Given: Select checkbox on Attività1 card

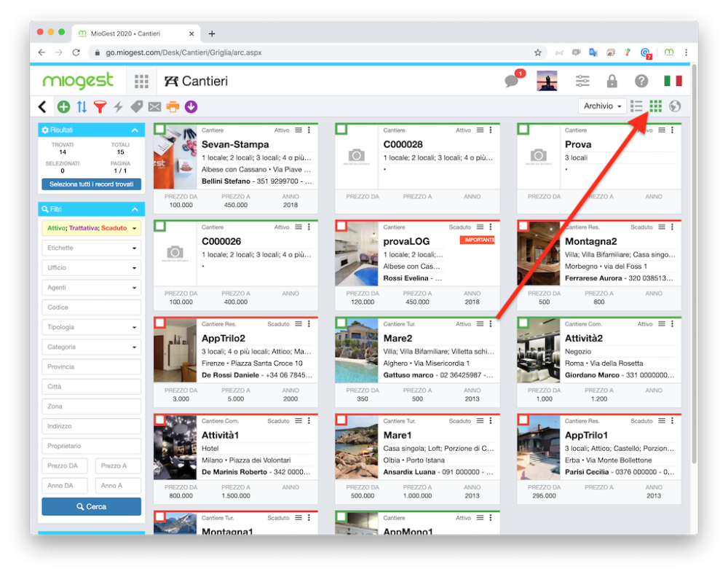Looking at the screenshot, I should tap(159, 420).
